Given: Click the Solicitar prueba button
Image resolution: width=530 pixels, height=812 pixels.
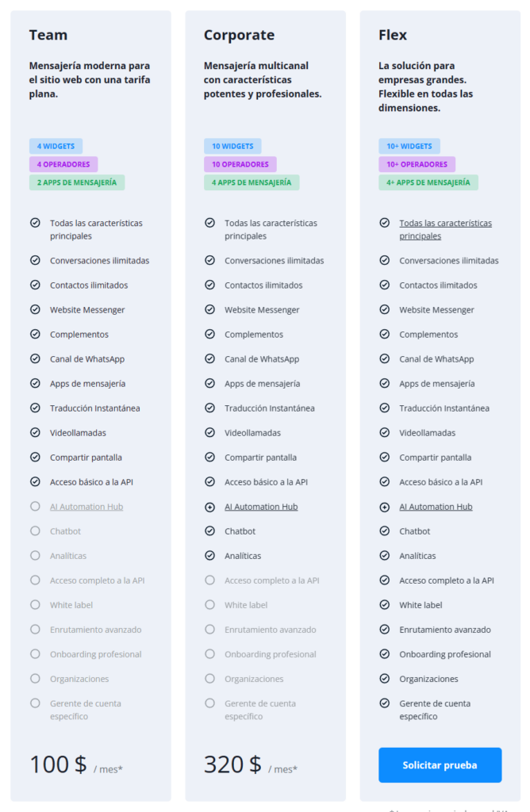Looking at the screenshot, I should click(x=440, y=765).
